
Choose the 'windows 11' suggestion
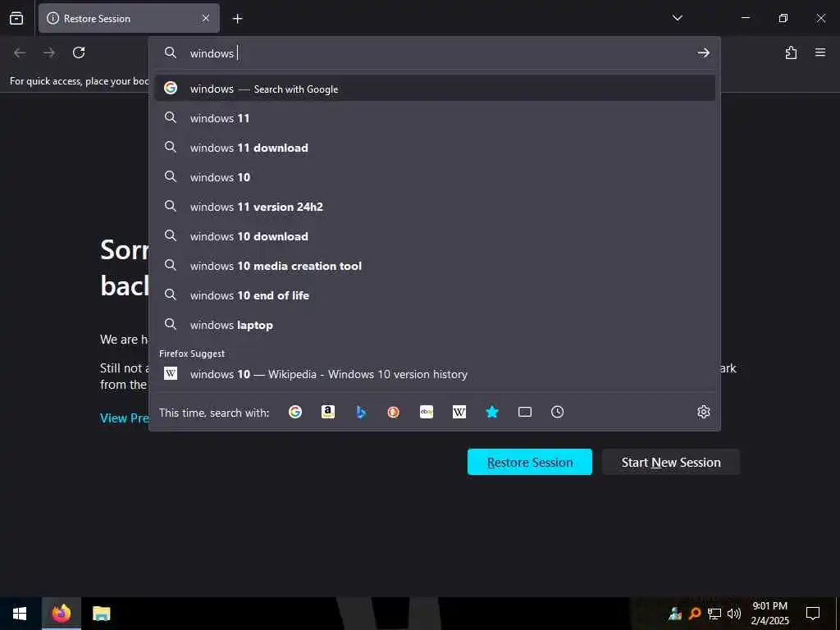(435, 118)
